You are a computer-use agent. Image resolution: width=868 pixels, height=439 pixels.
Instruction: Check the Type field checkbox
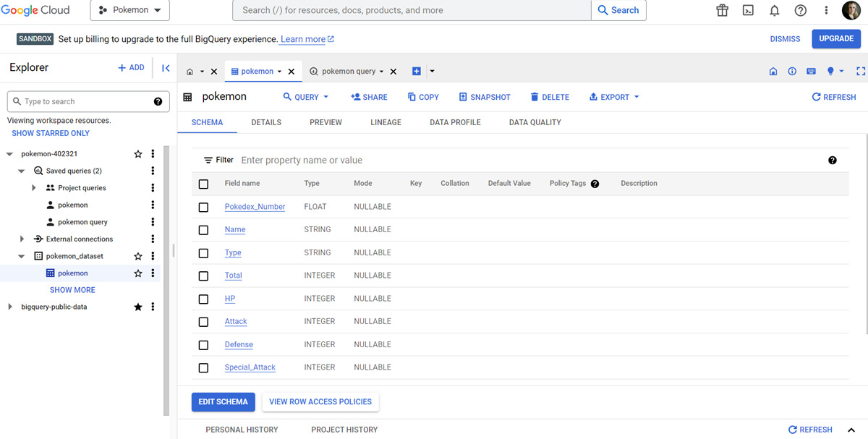[203, 253]
